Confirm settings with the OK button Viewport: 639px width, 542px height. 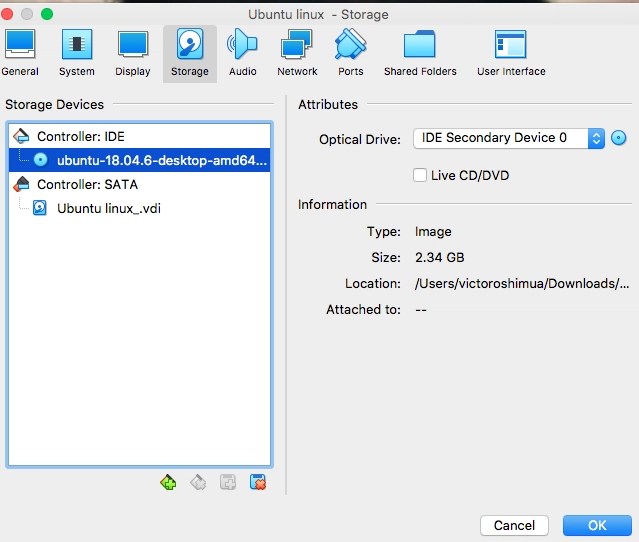click(596, 525)
